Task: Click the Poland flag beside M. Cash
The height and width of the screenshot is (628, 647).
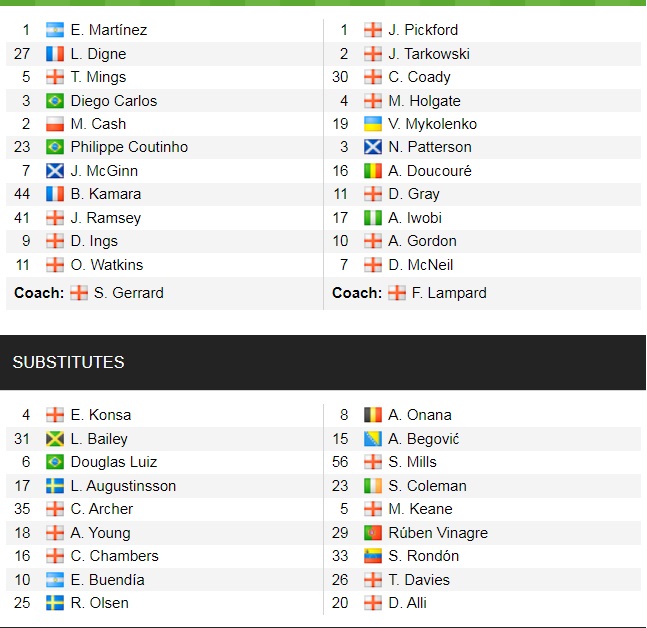Action: (55, 124)
